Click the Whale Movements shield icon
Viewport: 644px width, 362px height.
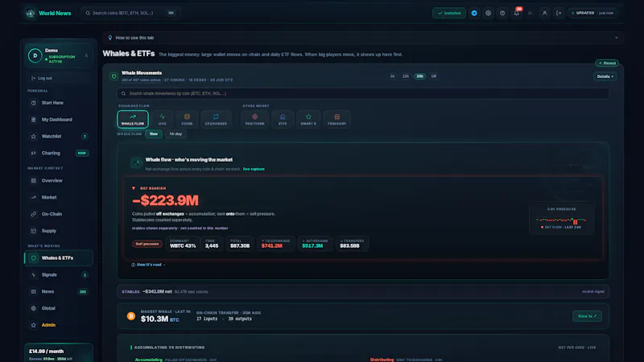[114, 76]
